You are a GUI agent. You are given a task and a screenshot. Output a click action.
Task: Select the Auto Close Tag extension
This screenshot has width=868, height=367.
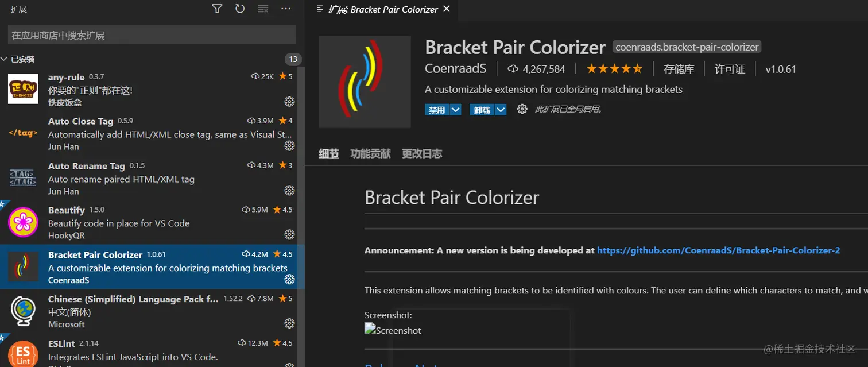(x=152, y=134)
